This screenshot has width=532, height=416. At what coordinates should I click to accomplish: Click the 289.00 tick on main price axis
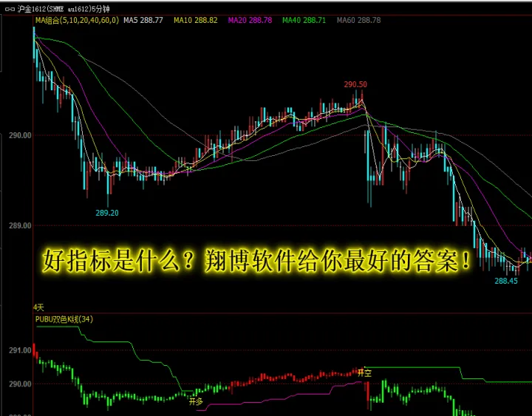(x=19, y=226)
